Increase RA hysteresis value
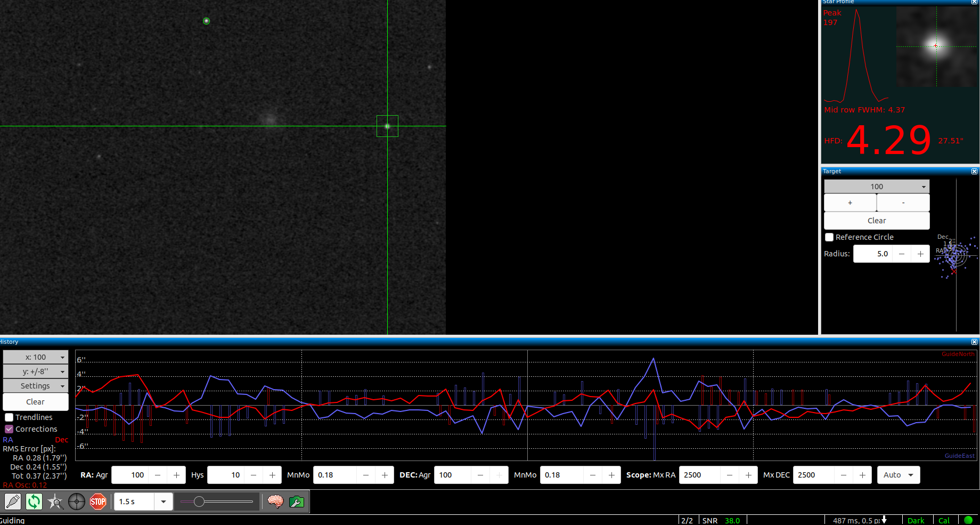 coord(272,475)
